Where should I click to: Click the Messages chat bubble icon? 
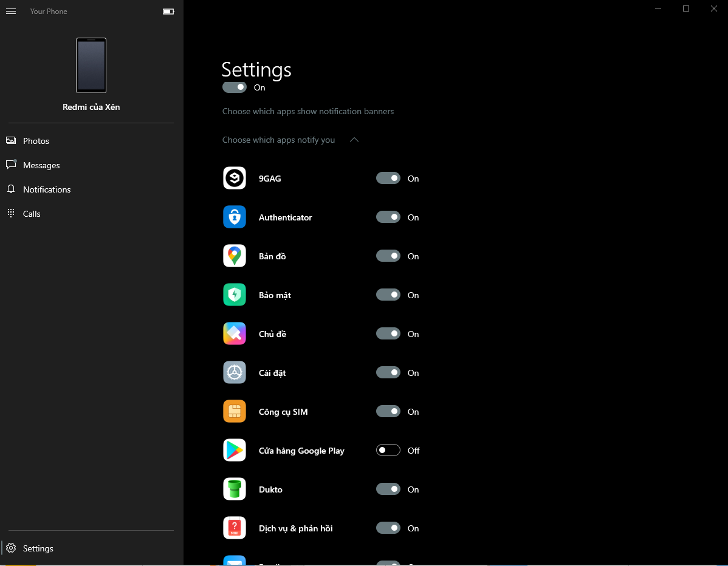(x=11, y=164)
